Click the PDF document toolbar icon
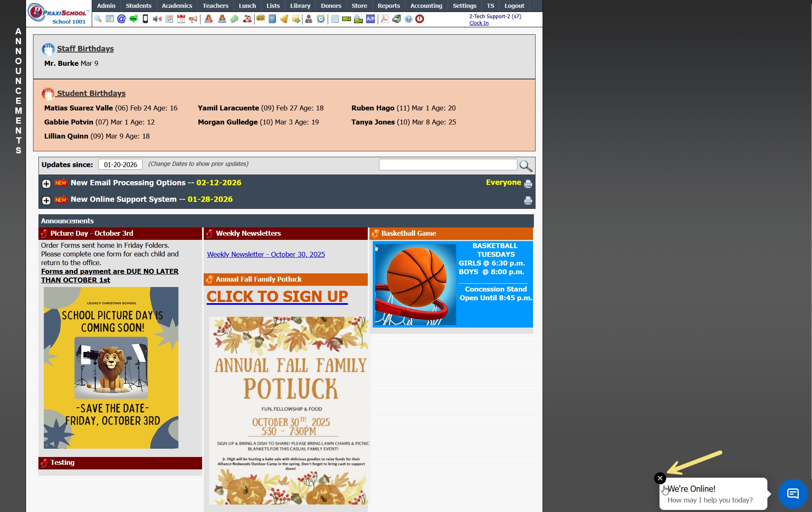The width and height of the screenshot is (812, 512). pos(385,19)
